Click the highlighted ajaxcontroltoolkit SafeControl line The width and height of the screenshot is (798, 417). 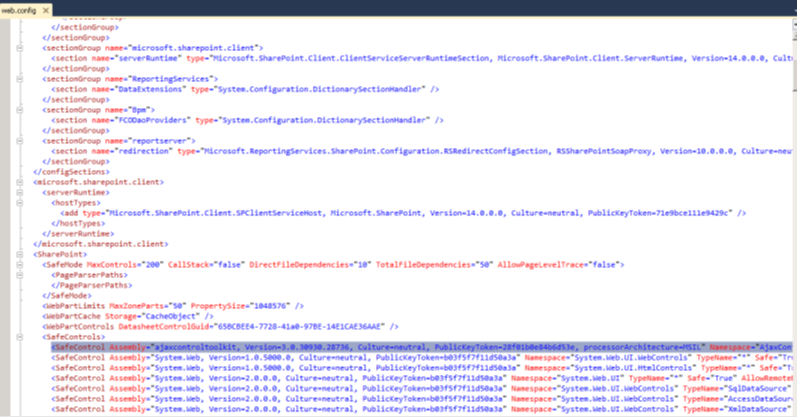click(x=421, y=347)
